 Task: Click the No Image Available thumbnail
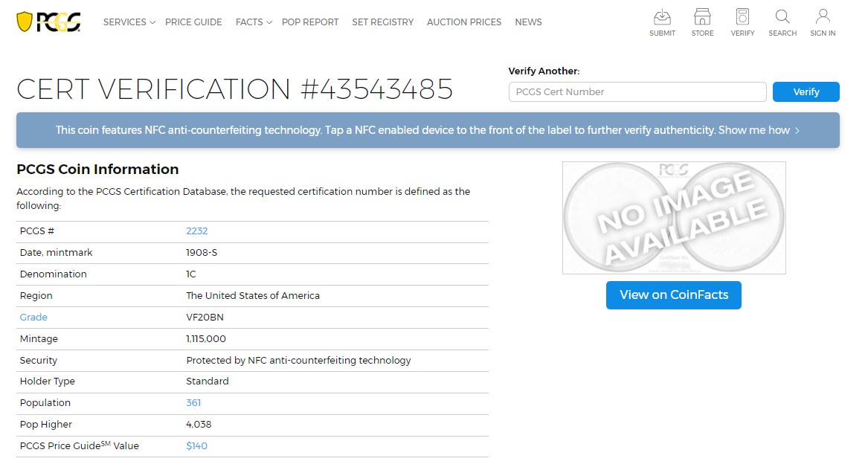pos(673,218)
